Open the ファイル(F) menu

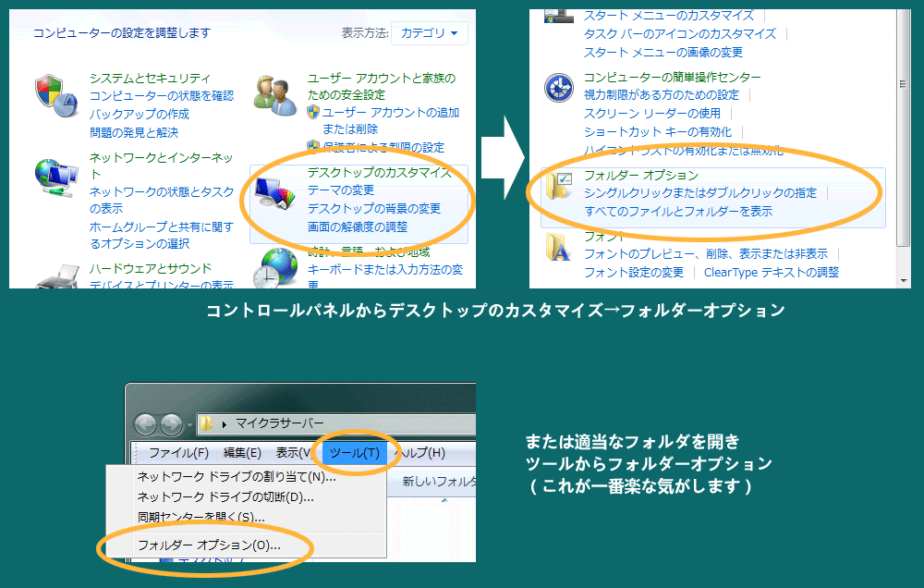pyautogui.click(x=178, y=453)
